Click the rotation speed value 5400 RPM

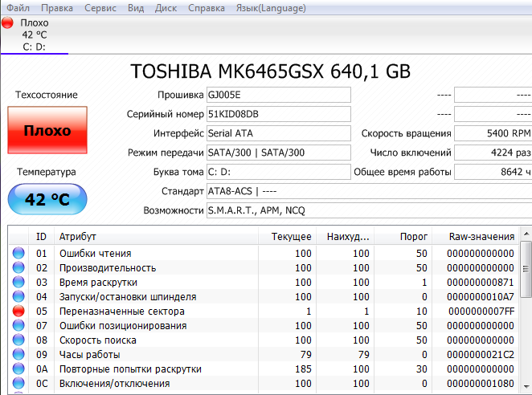(x=493, y=133)
